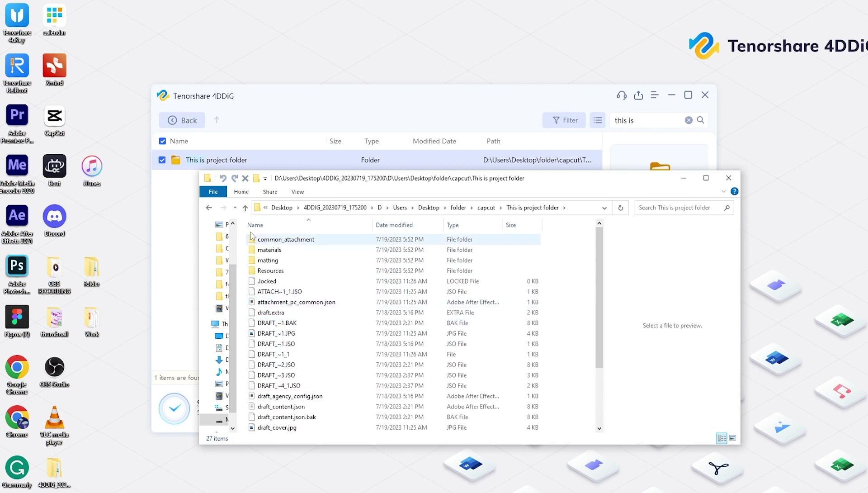
Task: Toggle select-all Name checkbox in 4DDiG
Action: coord(162,141)
